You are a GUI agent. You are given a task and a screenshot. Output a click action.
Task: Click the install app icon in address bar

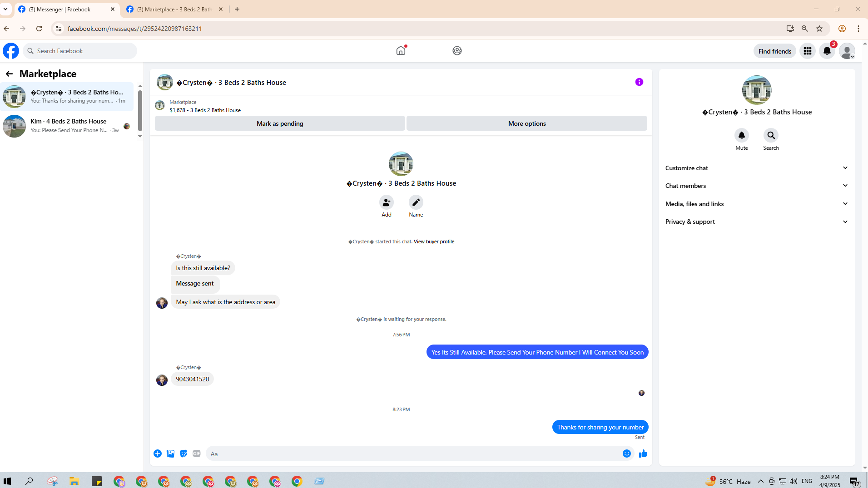[790, 29]
